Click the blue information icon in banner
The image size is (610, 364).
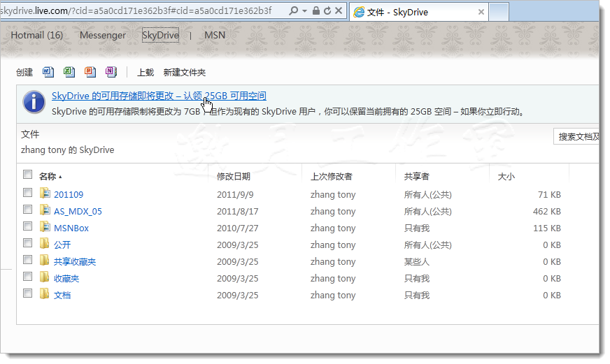click(34, 102)
